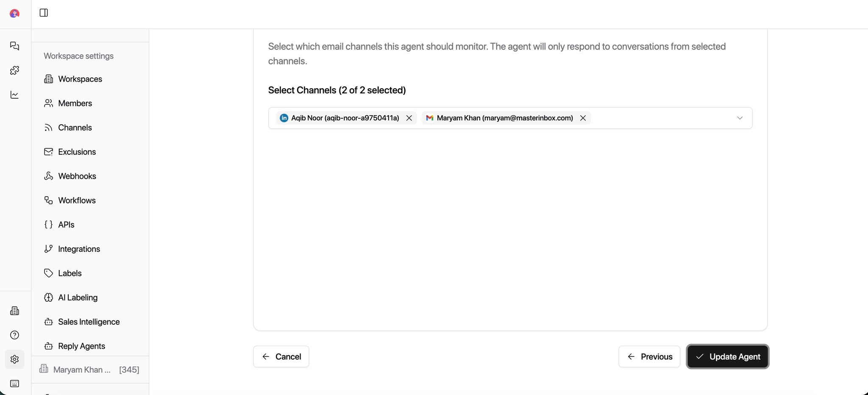Click the profile avatar top left
868x395 pixels.
coord(14,13)
